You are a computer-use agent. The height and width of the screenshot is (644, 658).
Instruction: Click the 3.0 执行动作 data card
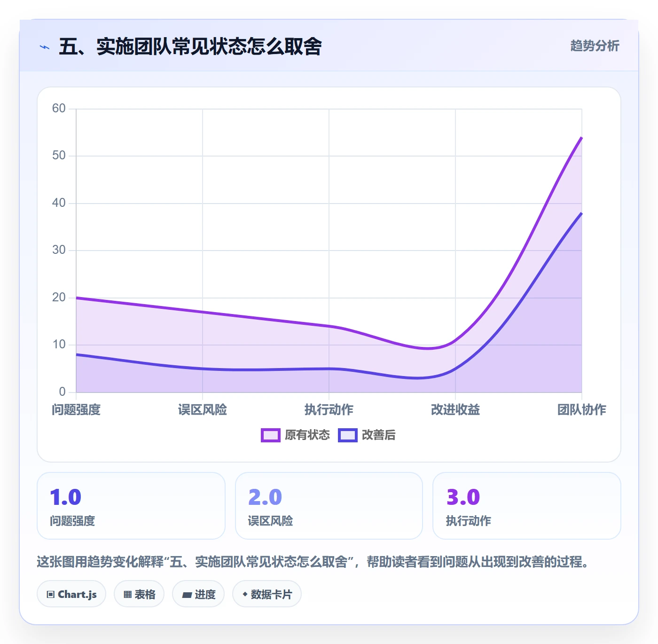tap(527, 506)
